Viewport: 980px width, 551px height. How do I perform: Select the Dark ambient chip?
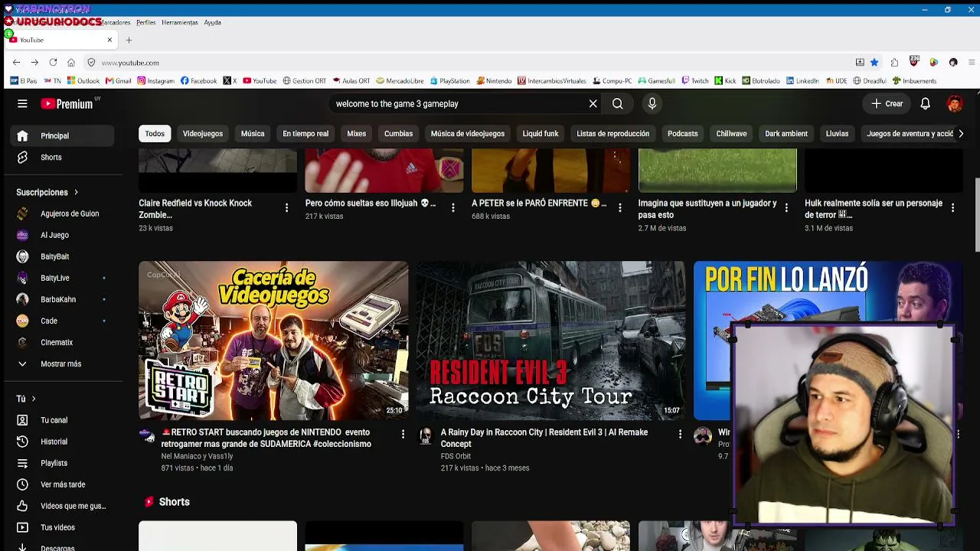[x=786, y=134]
